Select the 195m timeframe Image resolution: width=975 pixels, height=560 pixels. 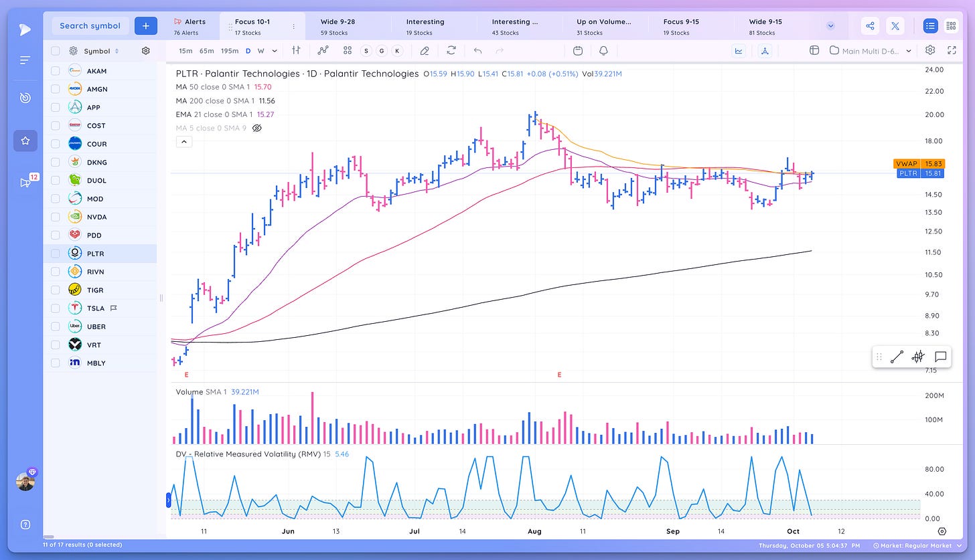[x=230, y=50]
